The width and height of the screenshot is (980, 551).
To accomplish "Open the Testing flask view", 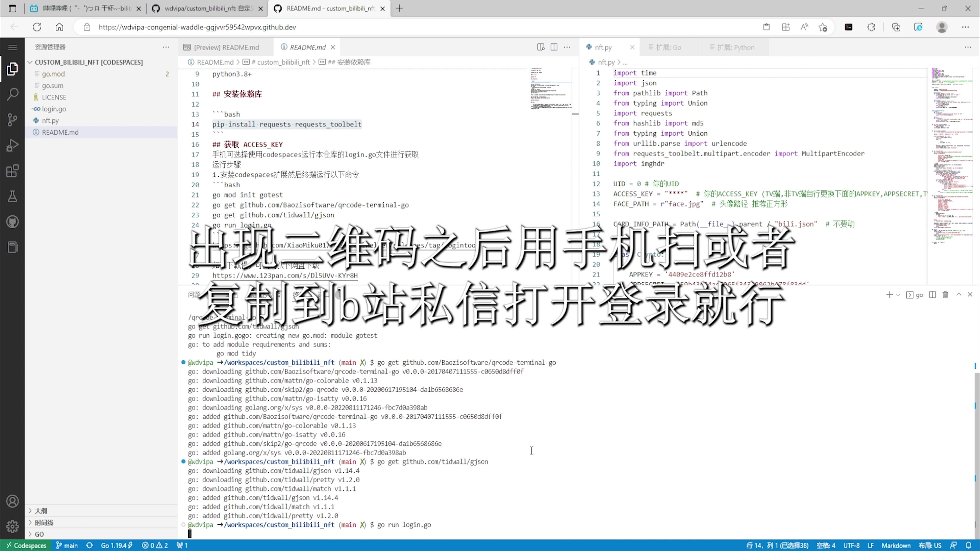I will coord(12,196).
